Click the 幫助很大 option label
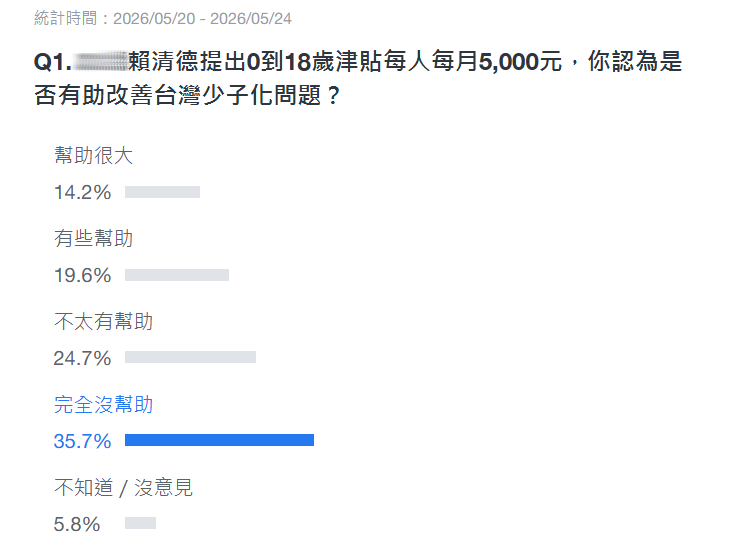This screenshot has width=738, height=552. pos(94,156)
